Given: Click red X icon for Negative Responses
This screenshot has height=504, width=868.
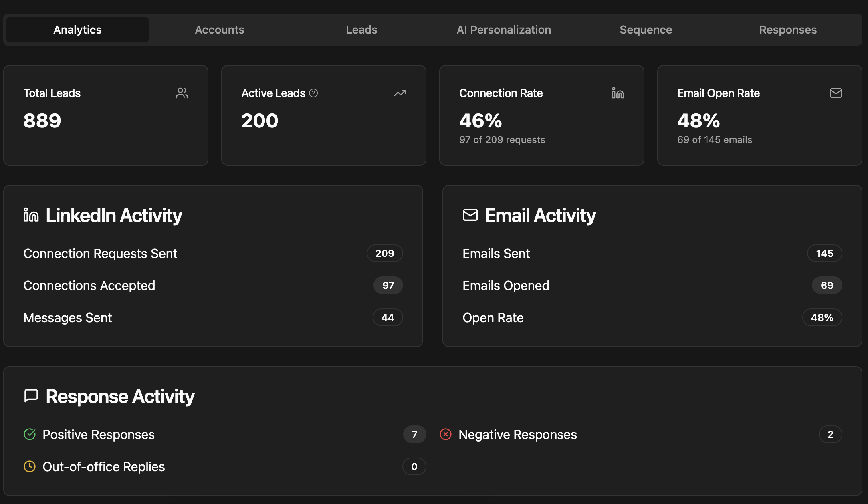Looking at the screenshot, I should coord(446,434).
